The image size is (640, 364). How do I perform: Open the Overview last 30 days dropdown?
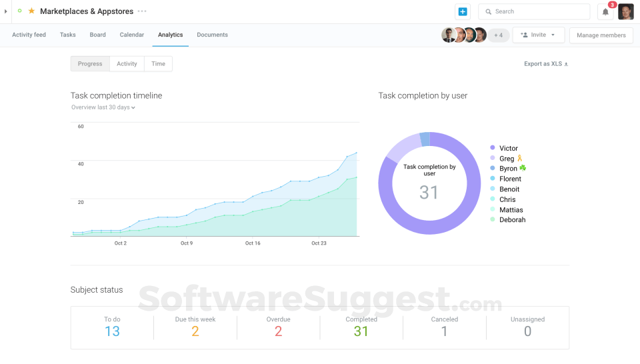(103, 107)
